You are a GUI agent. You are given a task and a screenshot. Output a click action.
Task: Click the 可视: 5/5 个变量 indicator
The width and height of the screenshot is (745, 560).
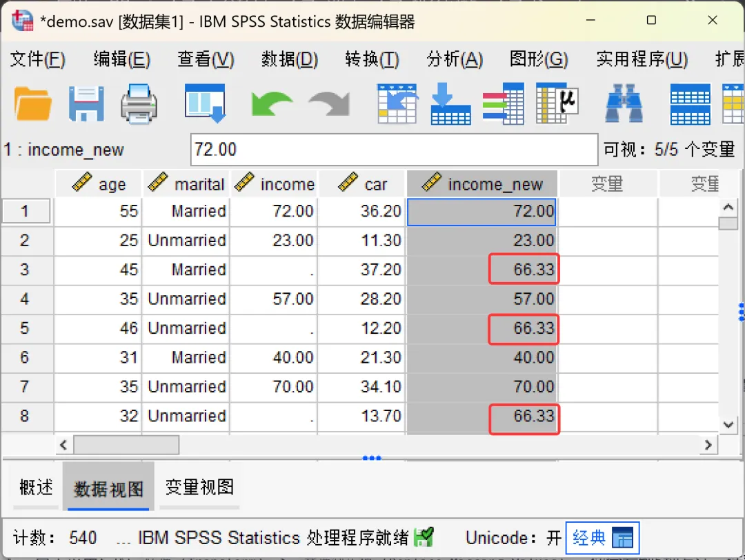(669, 150)
